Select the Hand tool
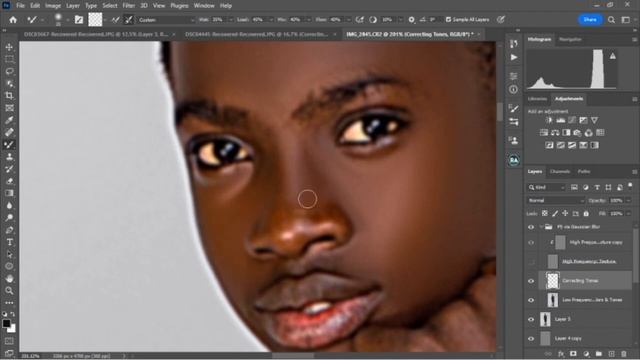Viewport: 640px width, 360px height. point(9,278)
